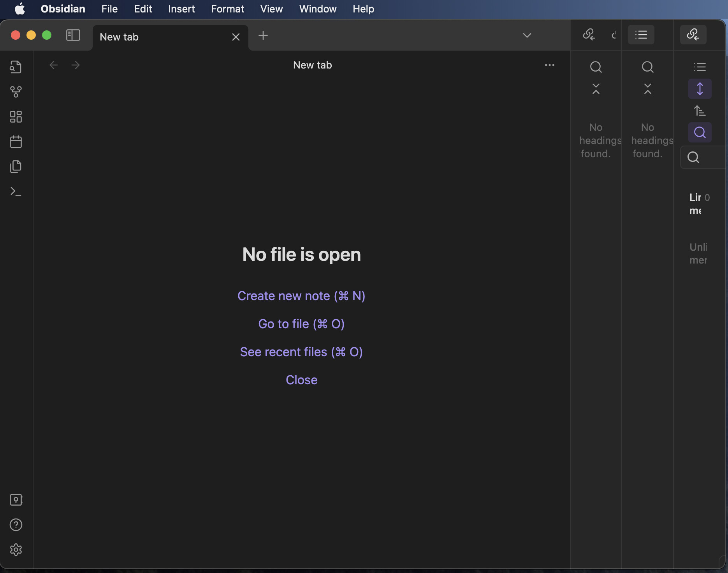The width and height of the screenshot is (728, 573).
Task: Navigate forward with the right arrow
Action: click(x=76, y=65)
